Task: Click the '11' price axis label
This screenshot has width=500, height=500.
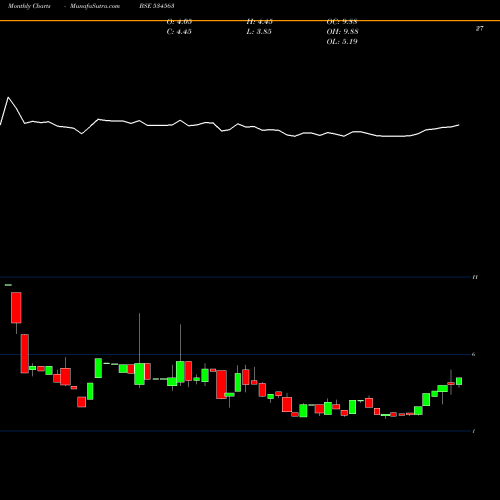Action: 475,277
